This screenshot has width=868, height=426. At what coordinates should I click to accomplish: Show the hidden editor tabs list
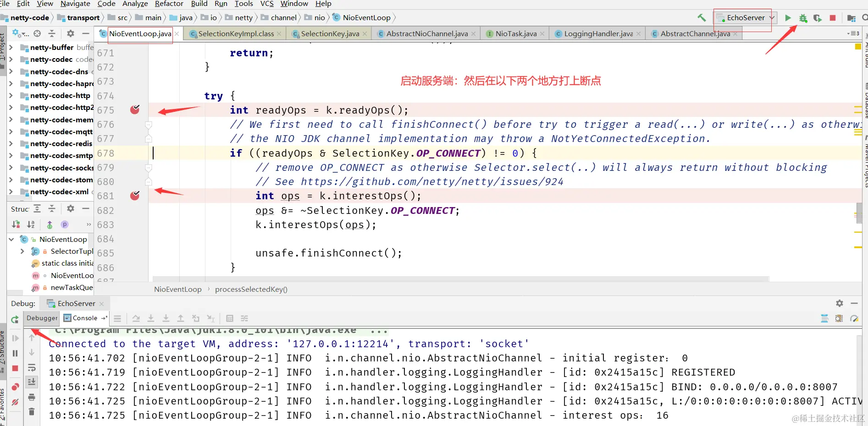pyautogui.click(x=853, y=33)
